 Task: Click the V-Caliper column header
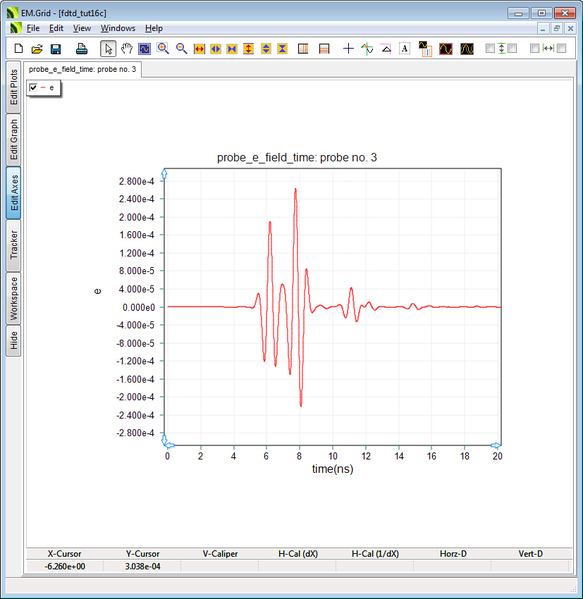[220, 554]
